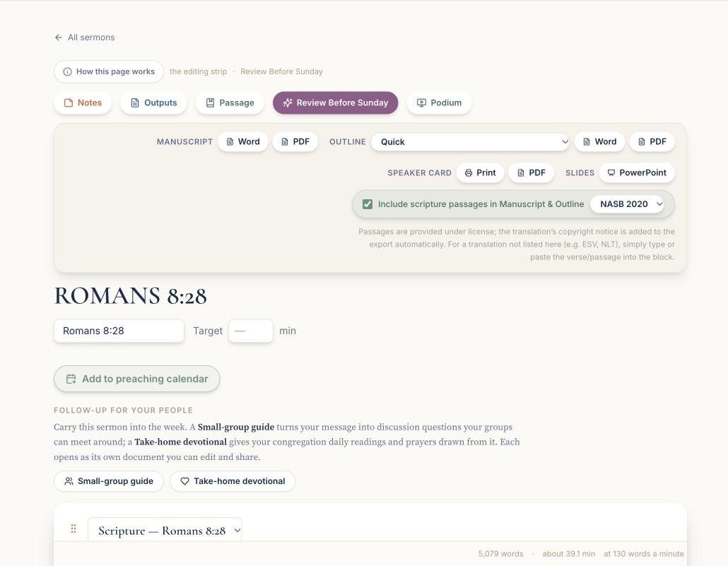Export Manuscript as Word
This screenshot has height=566, width=728.
[243, 141]
